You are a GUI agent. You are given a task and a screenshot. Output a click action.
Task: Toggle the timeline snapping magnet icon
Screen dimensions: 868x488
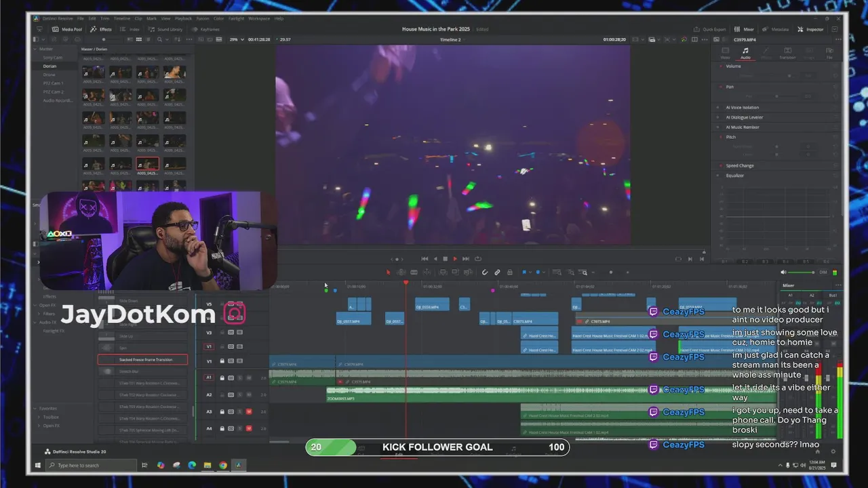point(485,272)
